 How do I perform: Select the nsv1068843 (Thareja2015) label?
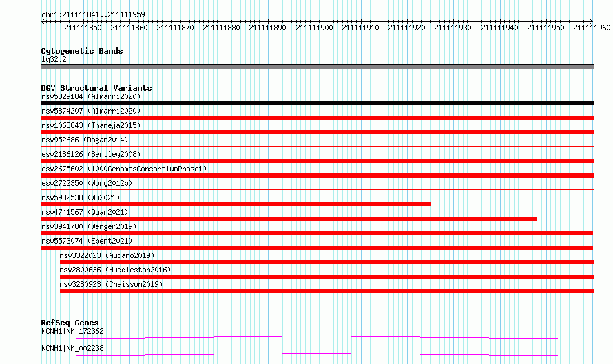91,125
